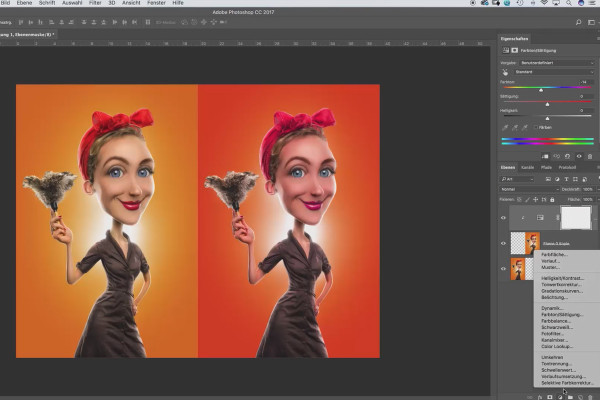
Task: Click the adjustment icon in the Eigenschaften header
Action: [506, 50]
